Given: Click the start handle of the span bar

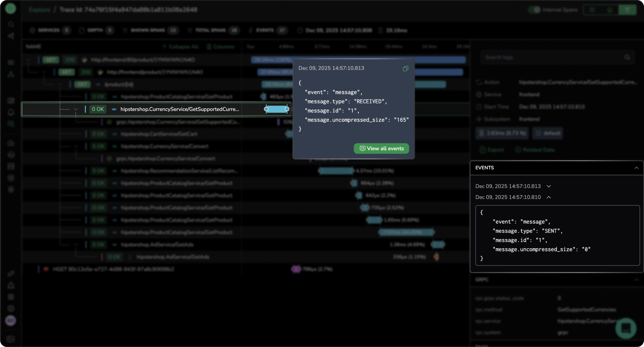Looking at the screenshot, I should pyautogui.click(x=266, y=109).
